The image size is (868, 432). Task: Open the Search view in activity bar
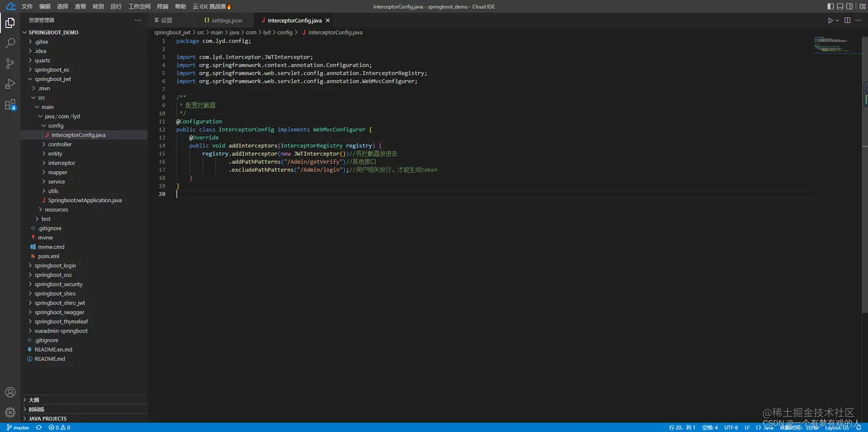point(10,43)
